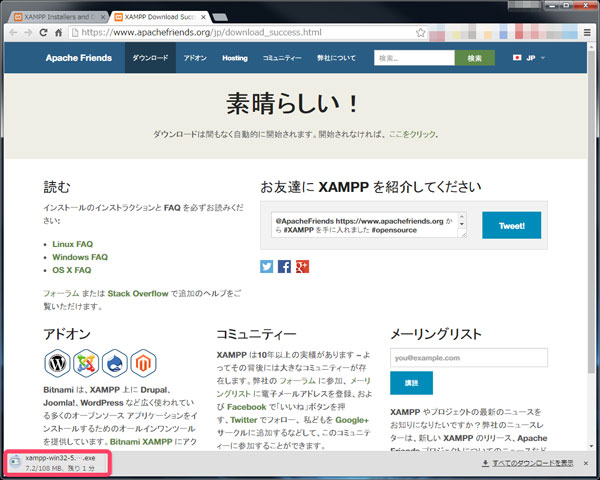Go to the browser home icon
The image size is (600, 480).
point(58,33)
